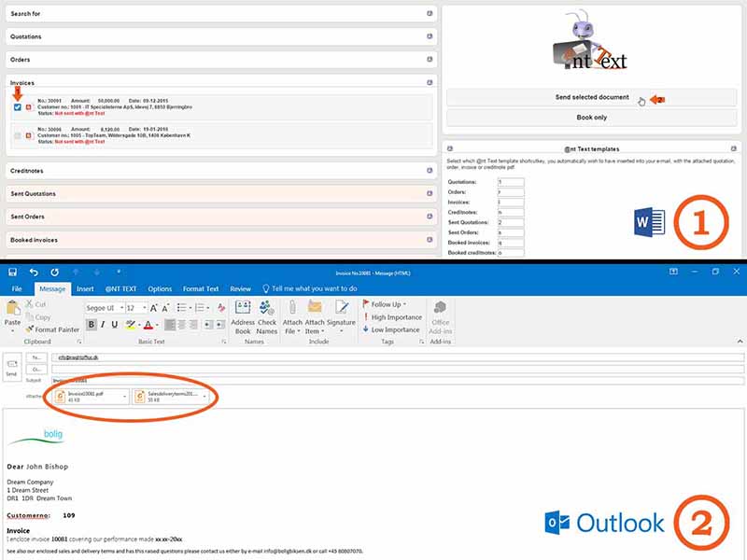This screenshot has height=560, width=747.
Task: Check the box for invoice 30001
Action: [18, 107]
